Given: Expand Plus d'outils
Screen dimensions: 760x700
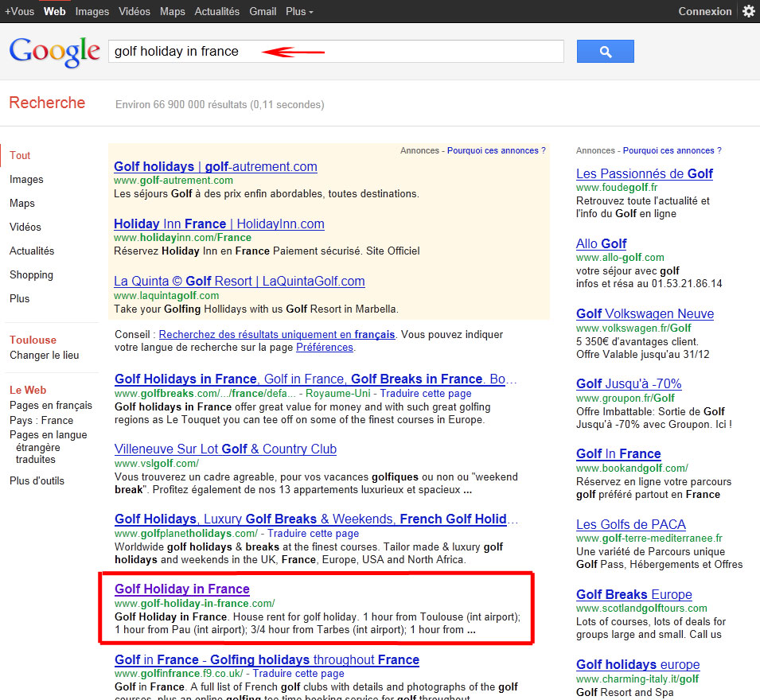Looking at the screenshot, I should [x=37, y=480].
